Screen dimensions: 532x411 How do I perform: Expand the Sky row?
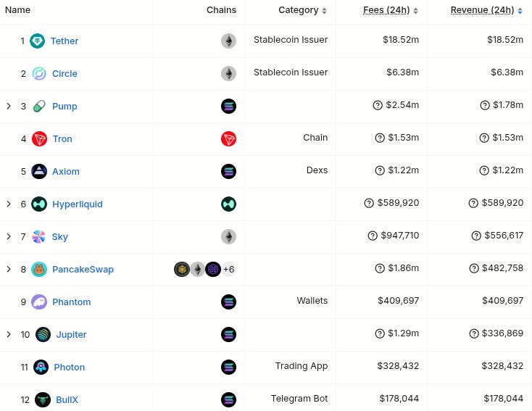[9, 236]
